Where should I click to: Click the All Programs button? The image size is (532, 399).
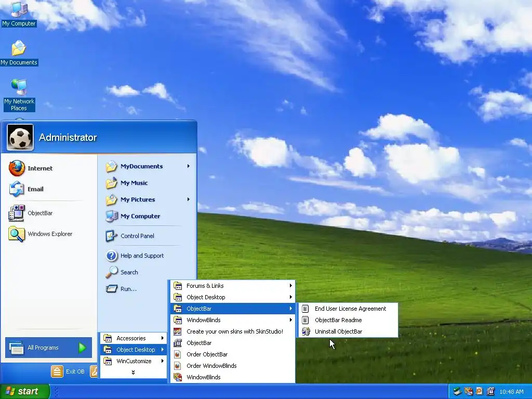coord(48,348)
